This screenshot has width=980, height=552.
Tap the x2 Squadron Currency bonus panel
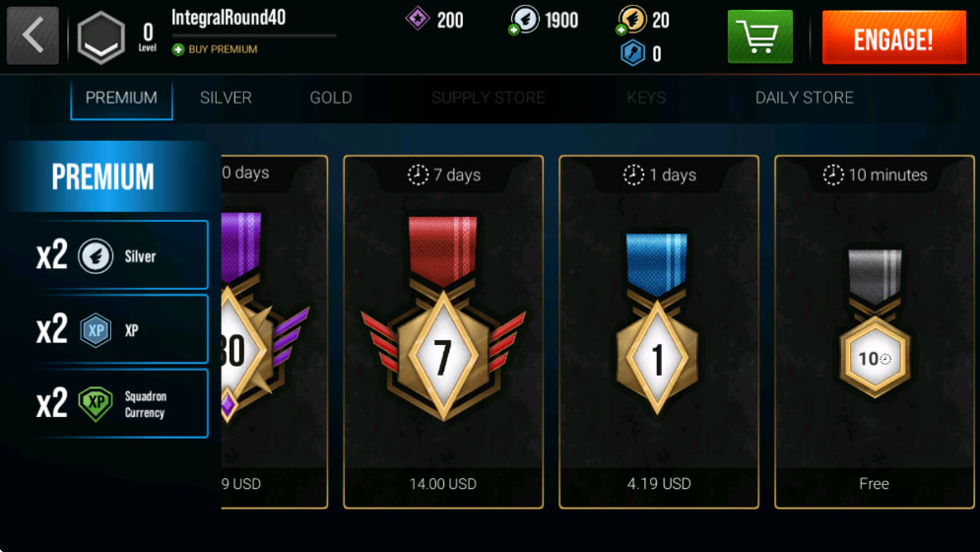coord(120,404)
